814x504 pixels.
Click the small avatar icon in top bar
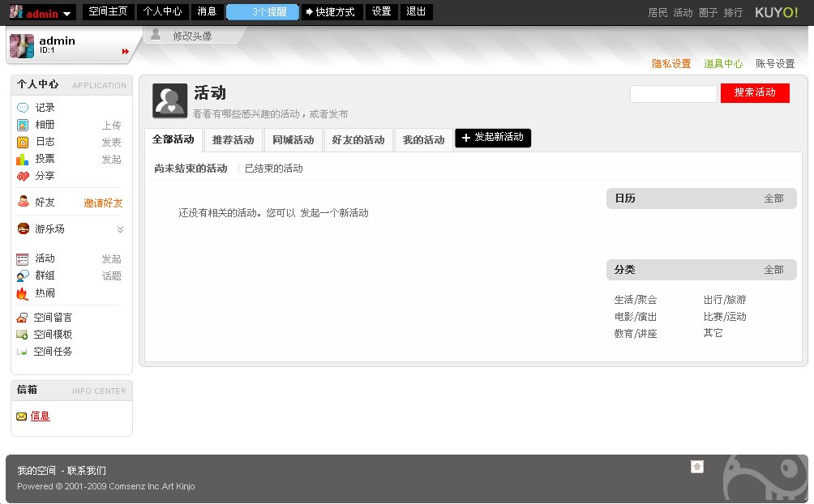click(x=16, y=11)
